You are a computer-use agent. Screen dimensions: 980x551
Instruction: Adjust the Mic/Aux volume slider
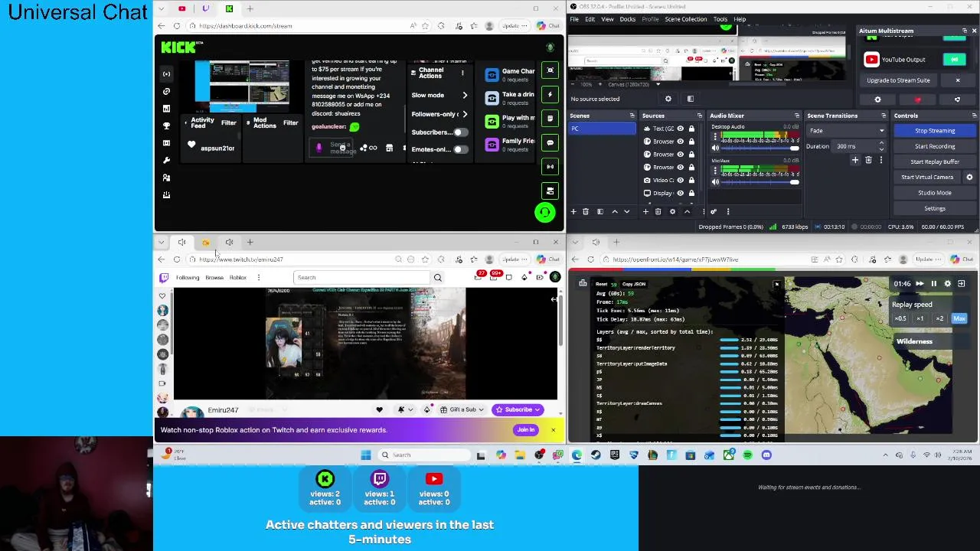(760, 181)
